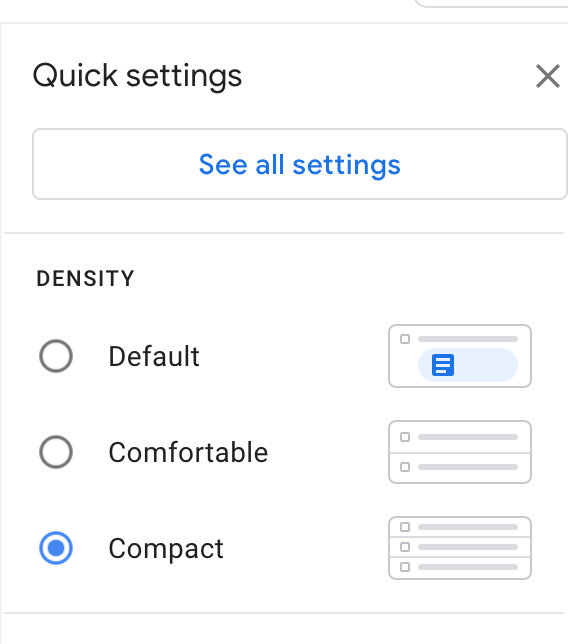Select the Default density radio button

click(x=56, y=356)
